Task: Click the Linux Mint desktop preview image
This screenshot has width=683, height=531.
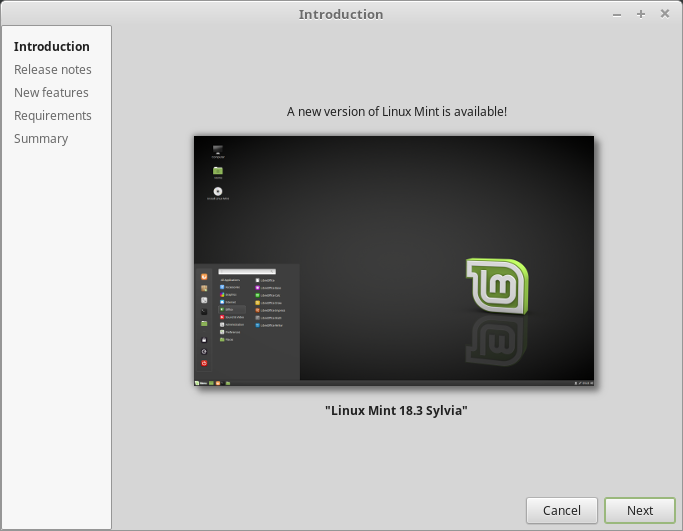Action: [x=394, y=260]
